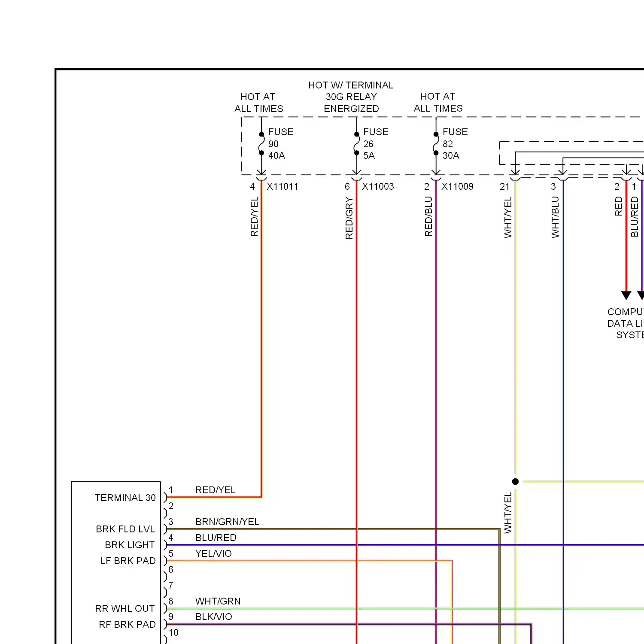Click the vertical RED/BLU wire label
This screenshot has height=644, width=644.
click(428, 216)
